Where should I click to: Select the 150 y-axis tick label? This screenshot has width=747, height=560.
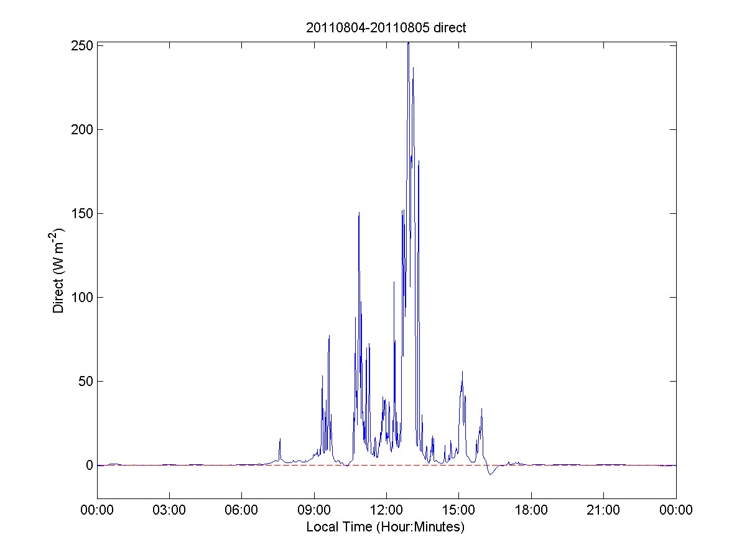point(81,214)
